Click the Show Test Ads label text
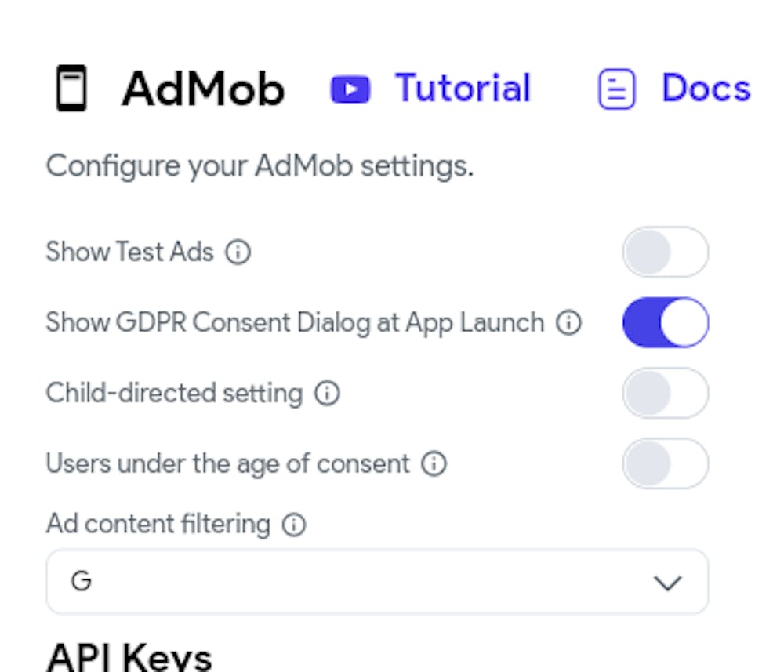 129,252
